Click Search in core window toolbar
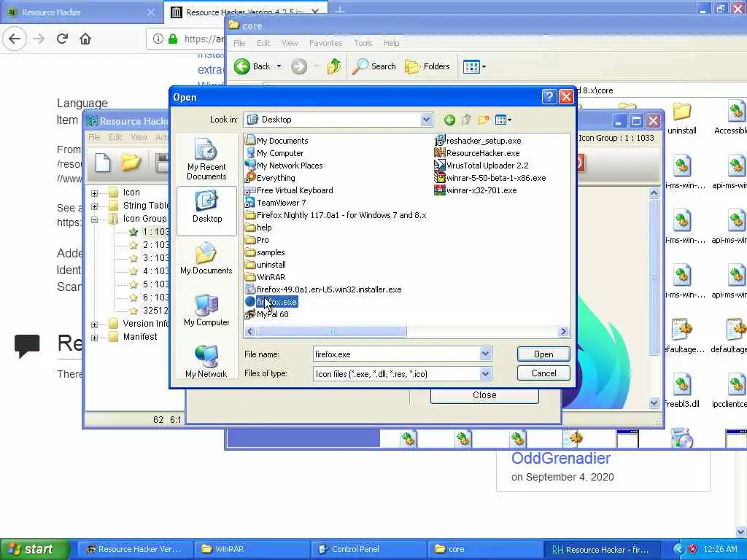The height and width of the screenshot is (560, 747). (x=373, y=66)
